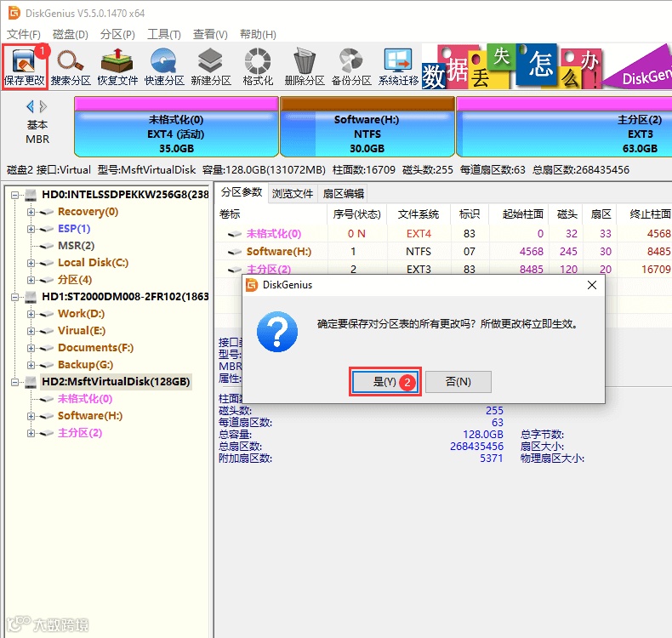The image size is (672, 638).
Task: Launch 系统迁移 system migration
Action: coord(398,66)
